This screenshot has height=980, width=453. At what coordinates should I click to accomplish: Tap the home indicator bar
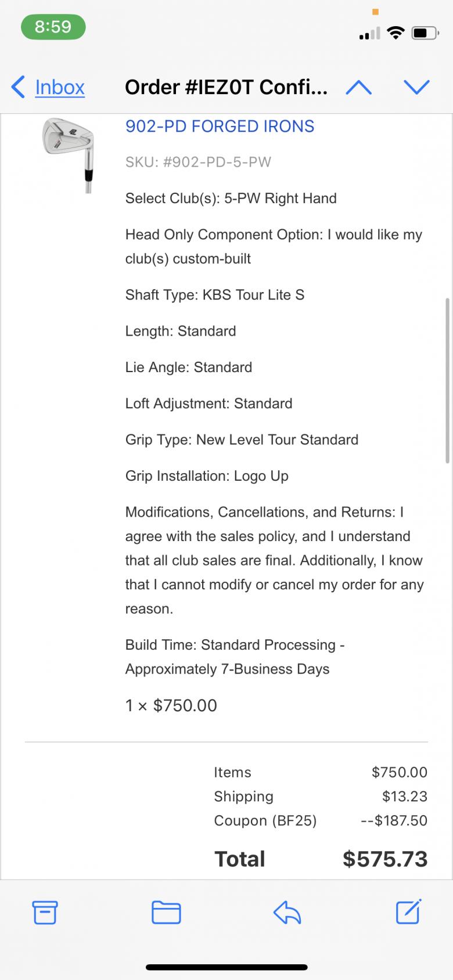227,967
